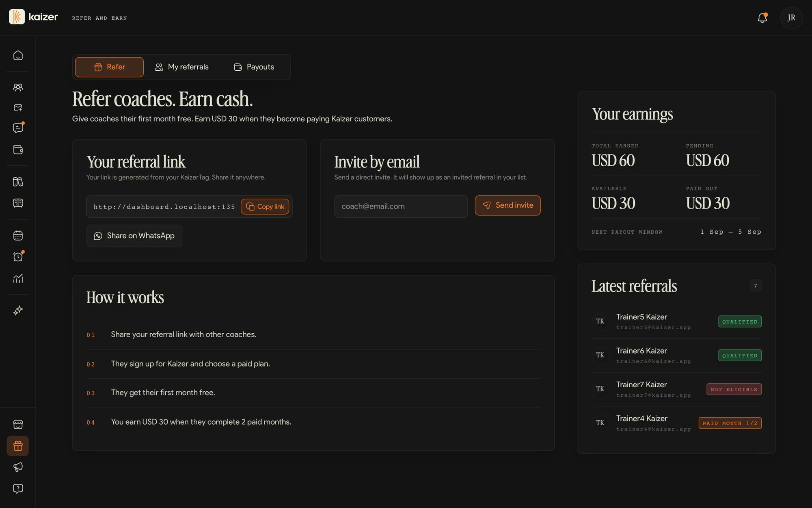Click the payout window 1 Sep – 5 Sep
This screenshot has width=812, height=508.
[731, 232]
